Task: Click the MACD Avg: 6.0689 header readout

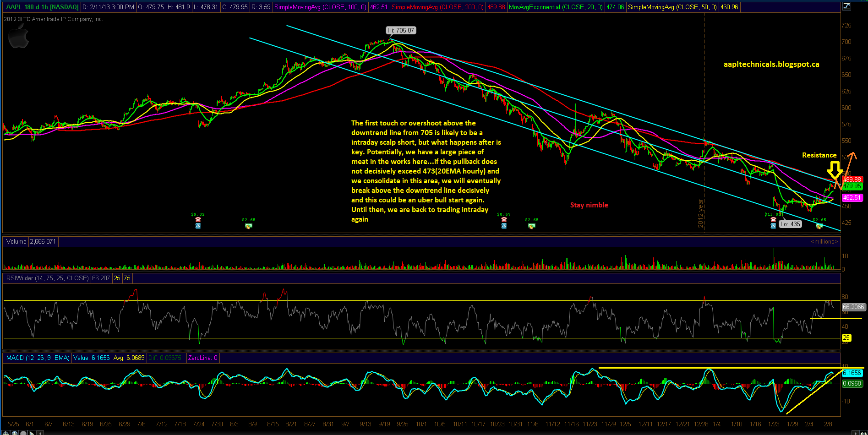Action: 129,358
